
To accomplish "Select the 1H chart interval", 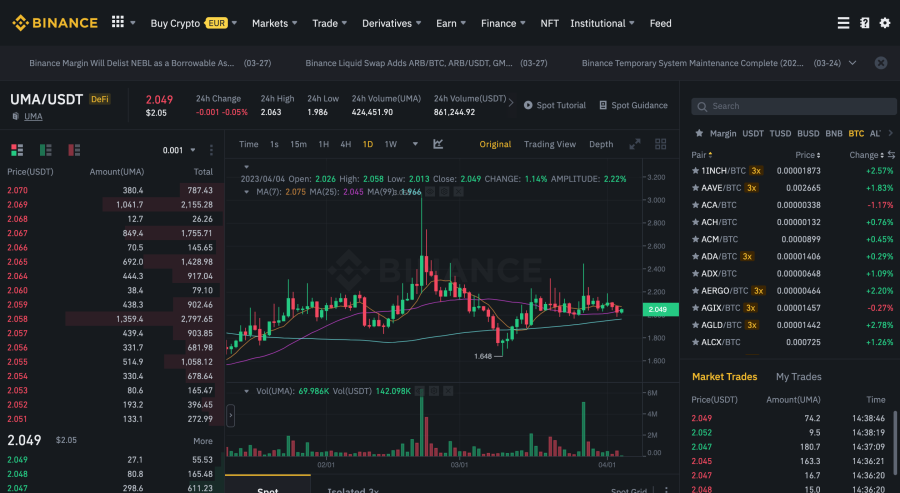I will (324, 144).
